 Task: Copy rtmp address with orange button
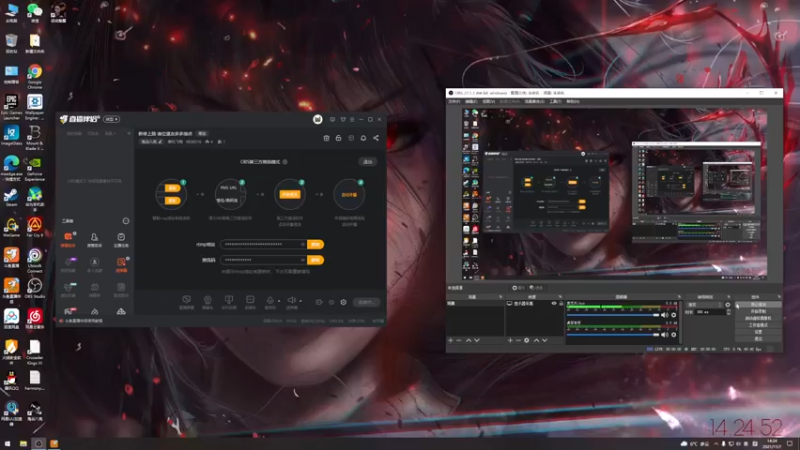(x=315, y=244)
